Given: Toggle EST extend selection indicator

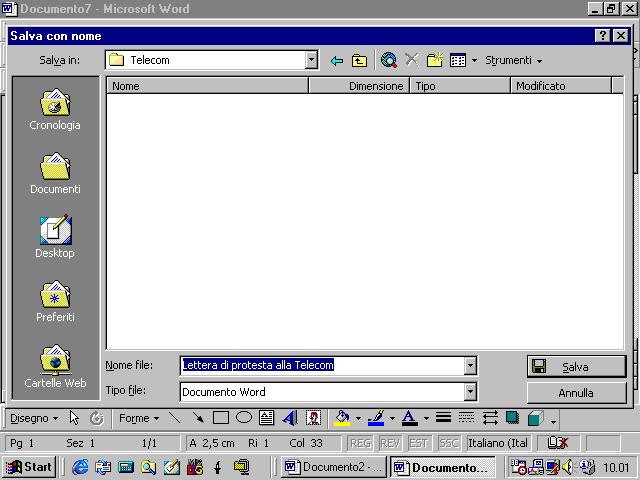Looking at the screenshot, I should [418, 443].
